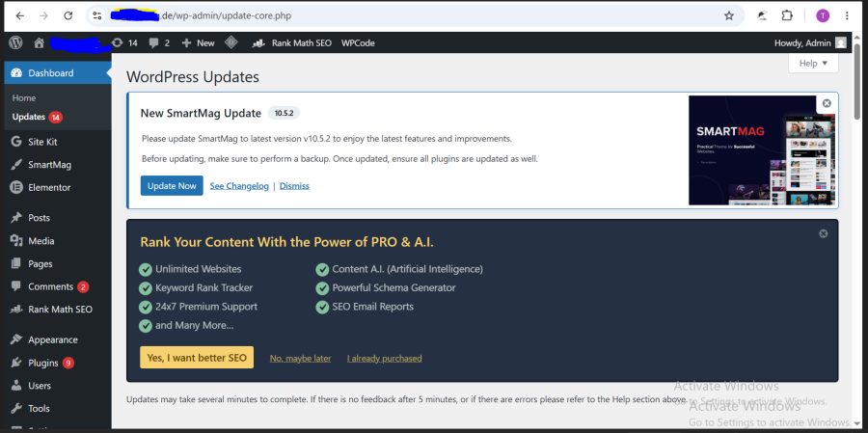Click the Rank Math SEO sidebar icon
Viewport: 868px width, 433px height.
tap(16, 310)
